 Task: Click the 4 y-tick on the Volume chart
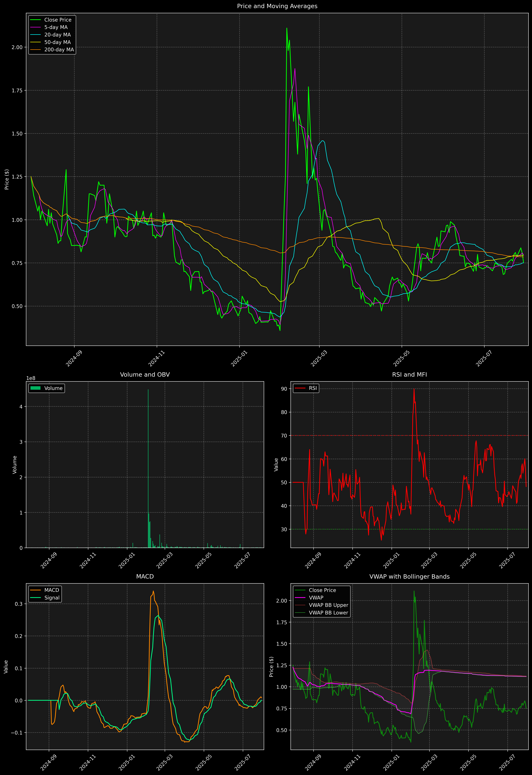(x=21, y=406)
